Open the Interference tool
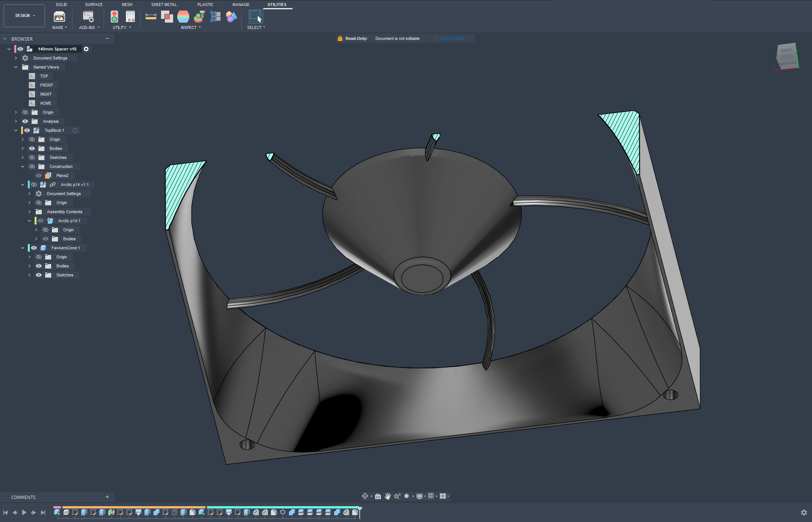 pos(167,17)
